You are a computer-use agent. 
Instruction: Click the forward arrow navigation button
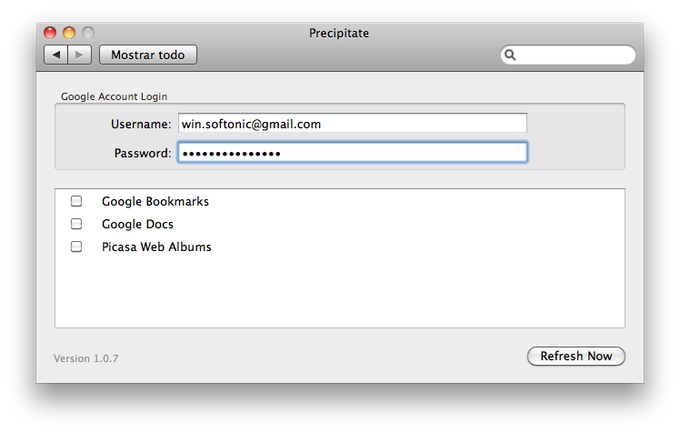pos(79,55)
